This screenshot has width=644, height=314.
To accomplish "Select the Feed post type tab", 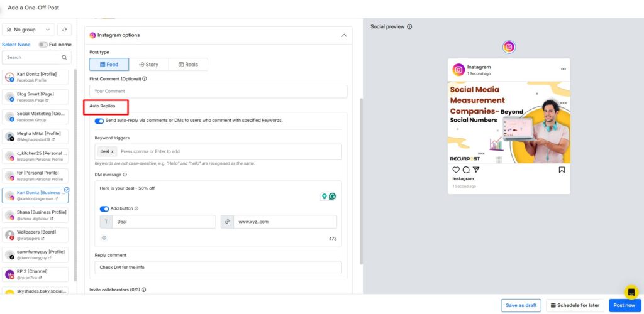I will pos(109,64).
